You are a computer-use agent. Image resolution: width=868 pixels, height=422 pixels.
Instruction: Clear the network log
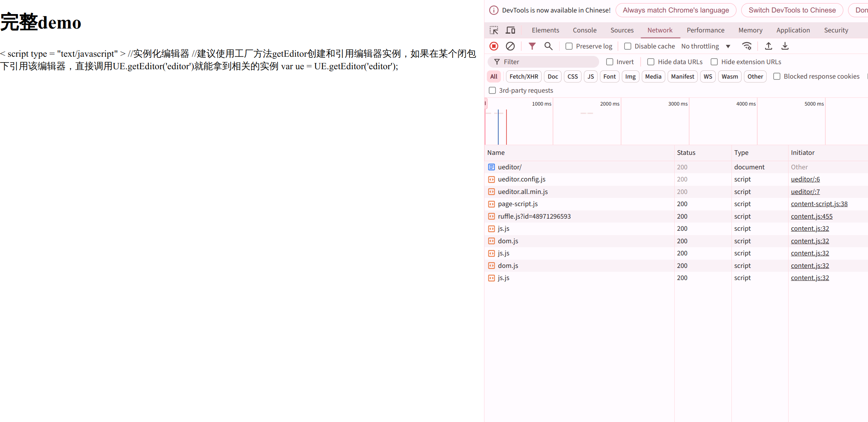click(510, 46)
